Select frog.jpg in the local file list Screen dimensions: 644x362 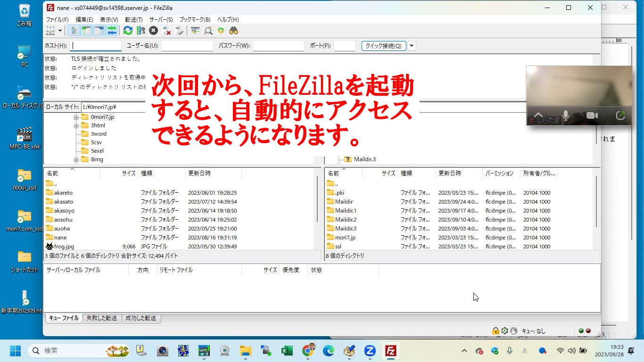pyautogui.click(x=64, y=247)
